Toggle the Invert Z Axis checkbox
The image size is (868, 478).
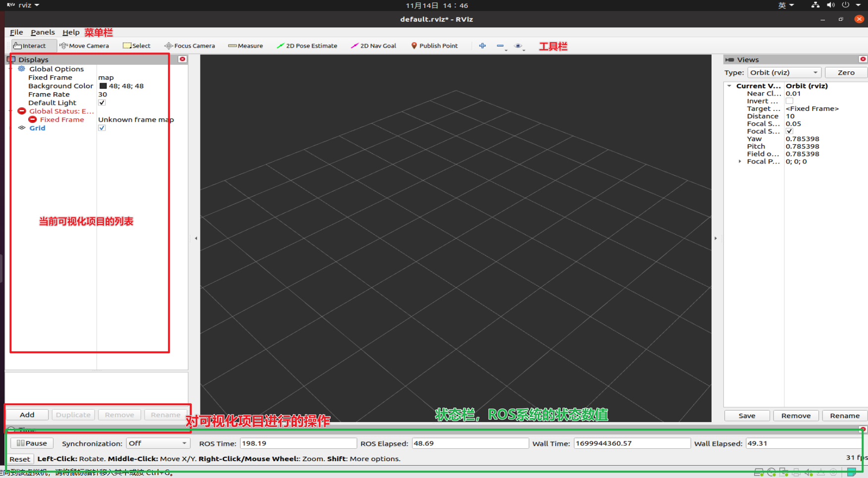coord(789,101)
